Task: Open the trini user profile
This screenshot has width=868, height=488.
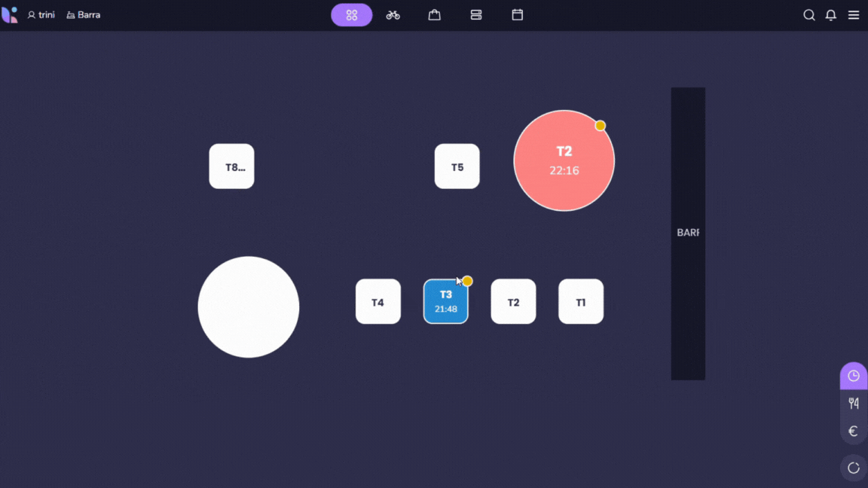Action: tap(41, 15)
